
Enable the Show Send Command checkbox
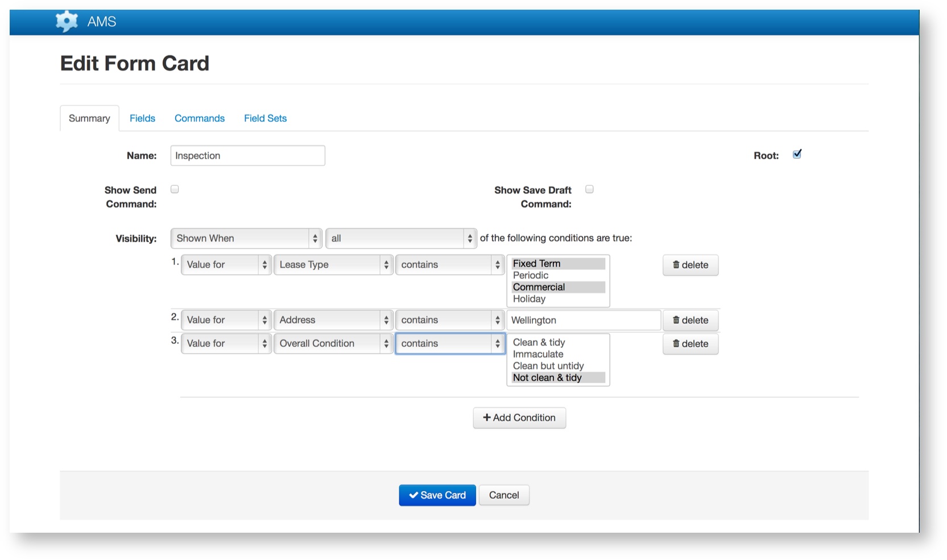[x=175, y=189]
